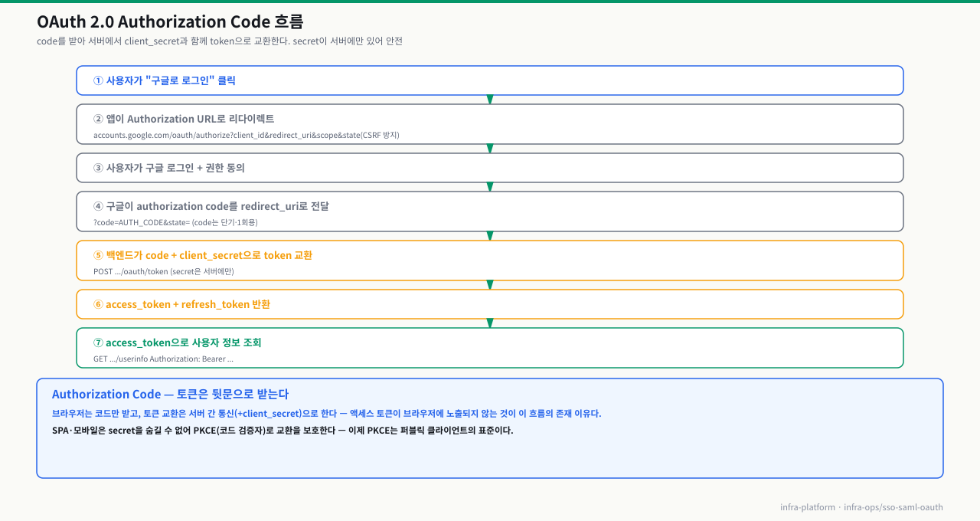This screenshot has width=980, height=521.
Task: Click the blue sentence starting "브라우저는 코드만 받고"
Action: (327, 414)
